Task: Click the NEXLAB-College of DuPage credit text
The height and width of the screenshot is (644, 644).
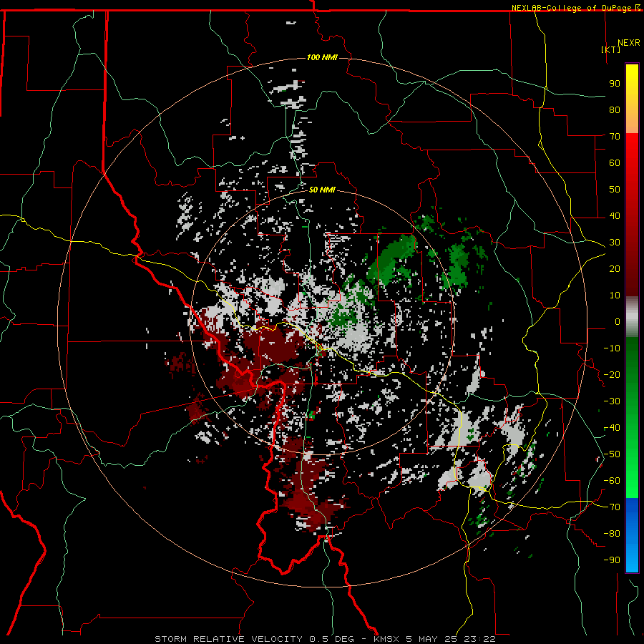Action: click(572, 8)
